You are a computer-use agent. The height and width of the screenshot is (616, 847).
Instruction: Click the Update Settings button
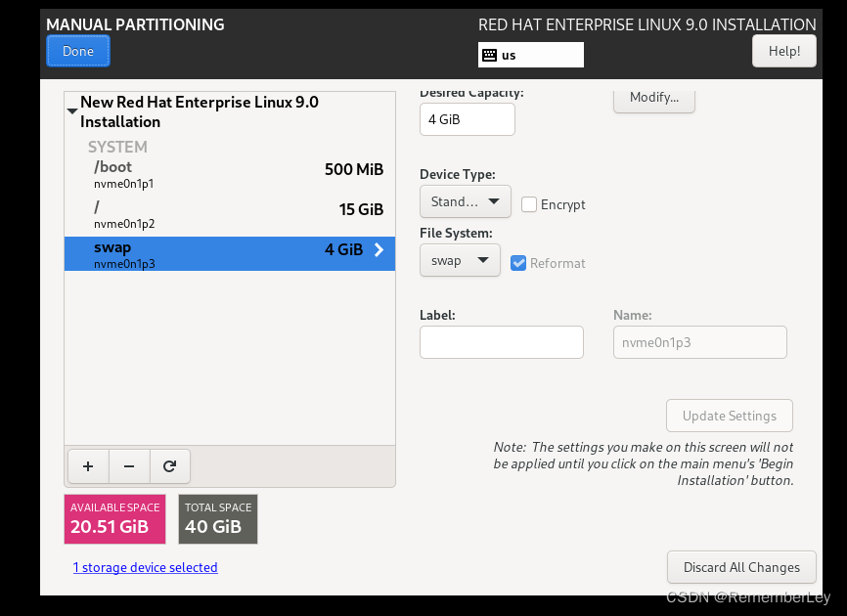(730, 416)
